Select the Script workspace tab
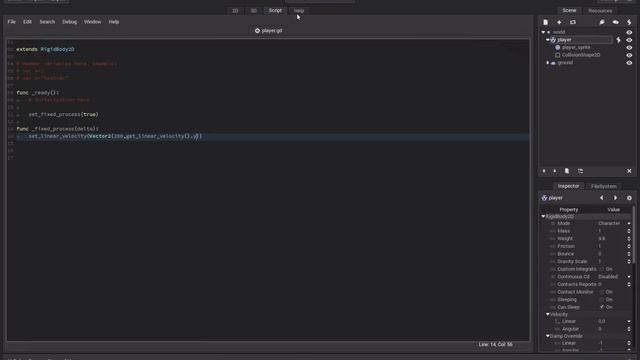640x360 pixels. [x=275, y=11]
